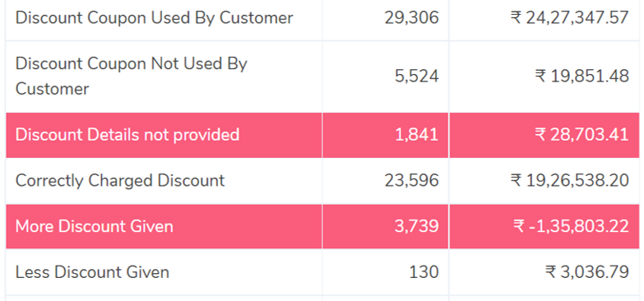Click the 3,739 count in the red row
Viewport: 644px width, 301px height.
point(417,226)
